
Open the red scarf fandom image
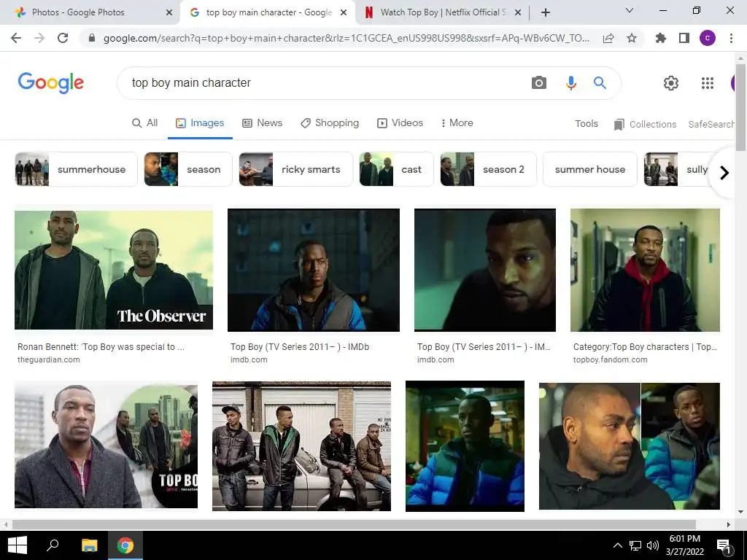click(x=645, y=270)
